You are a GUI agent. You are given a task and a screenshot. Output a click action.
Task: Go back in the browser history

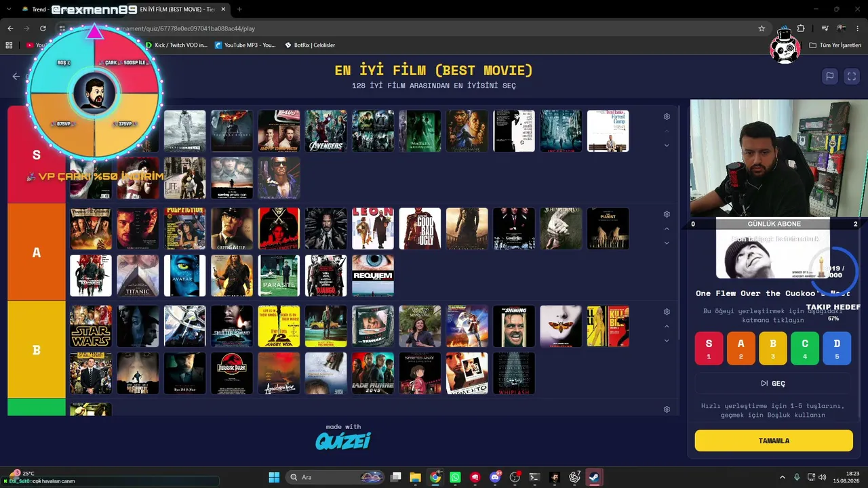point(10,28)
